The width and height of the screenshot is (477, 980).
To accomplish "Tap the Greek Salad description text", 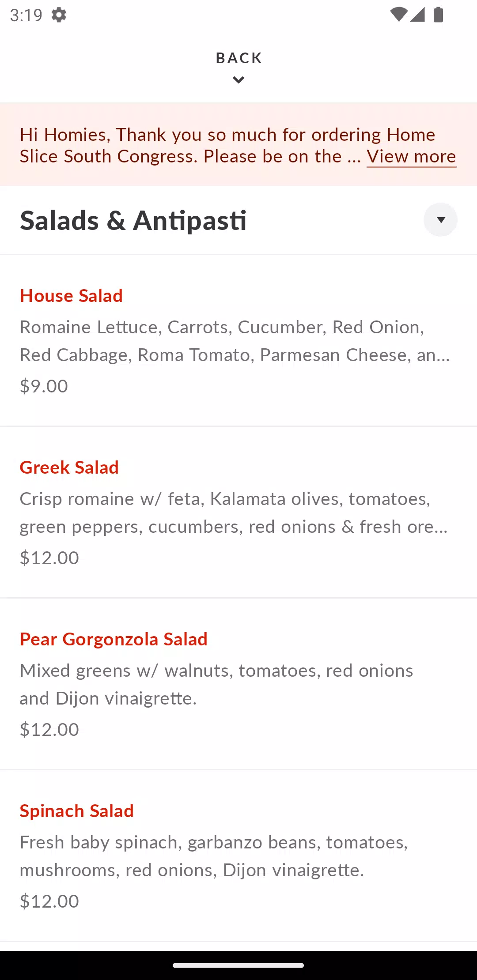I will pos(233,513).
